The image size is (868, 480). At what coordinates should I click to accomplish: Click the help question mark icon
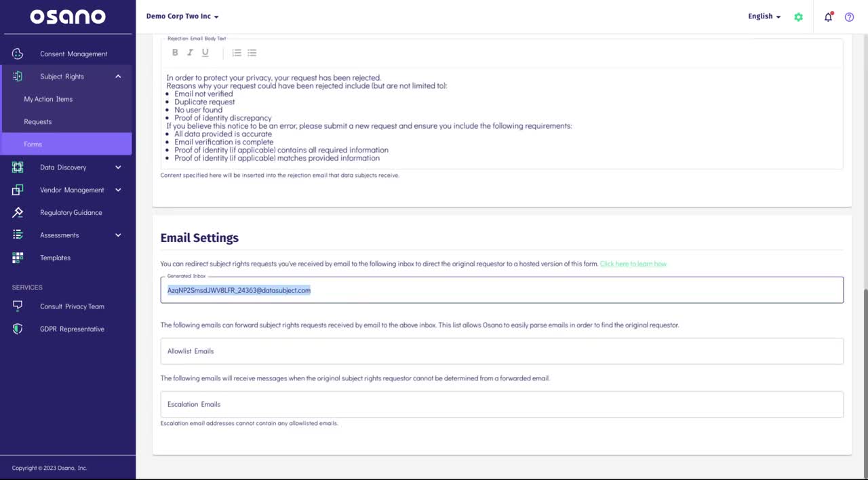tap(849, 17)
